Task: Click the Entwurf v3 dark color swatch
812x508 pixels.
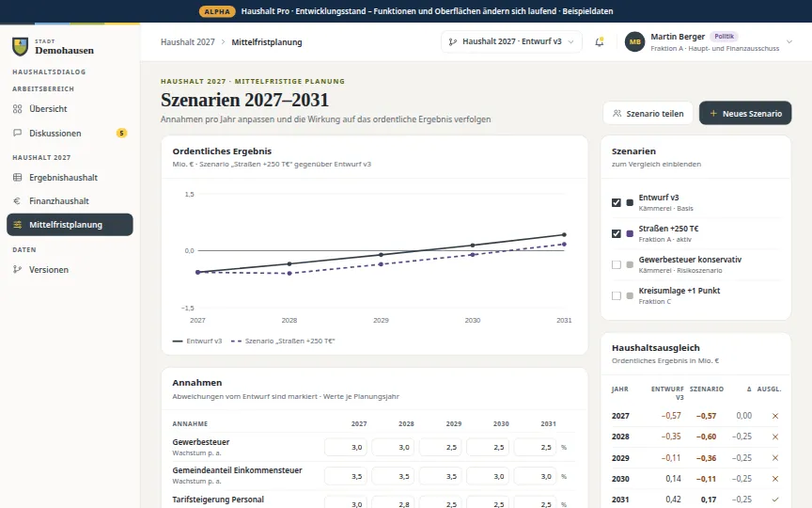Action: pyautogui.click(x=630, y=202)
